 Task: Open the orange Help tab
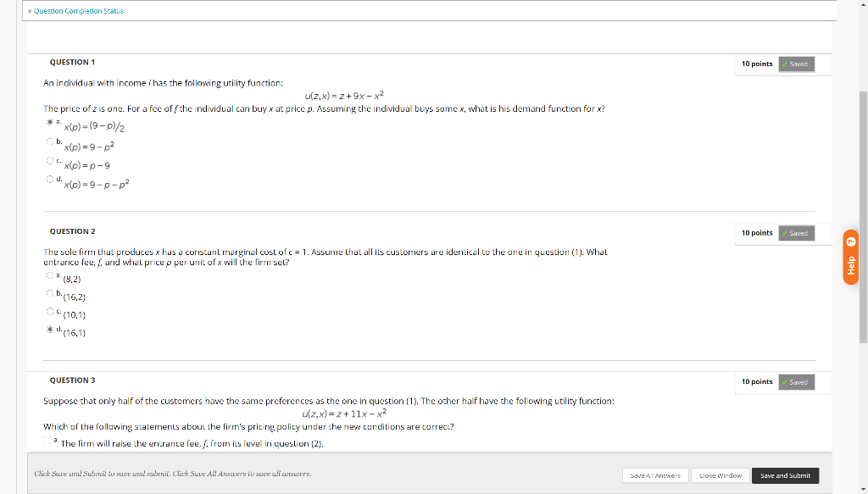851,258
